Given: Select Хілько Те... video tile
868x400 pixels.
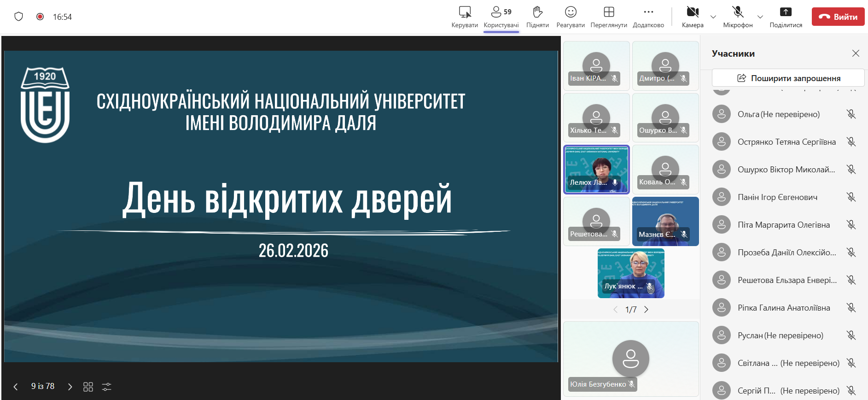Looking at the screenshot, I should click(x=596, y=118).
